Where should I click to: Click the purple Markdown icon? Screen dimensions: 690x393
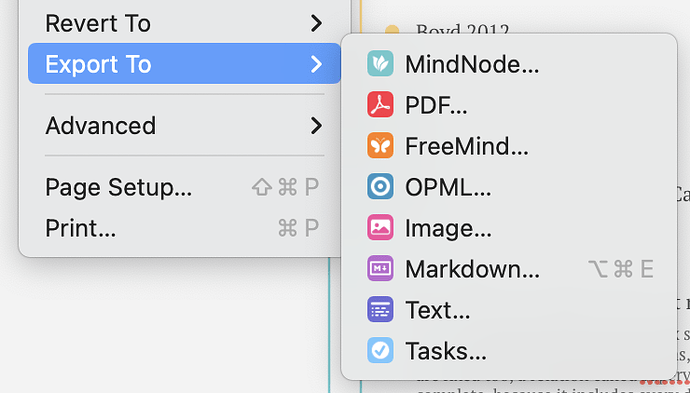pos(380,268)
